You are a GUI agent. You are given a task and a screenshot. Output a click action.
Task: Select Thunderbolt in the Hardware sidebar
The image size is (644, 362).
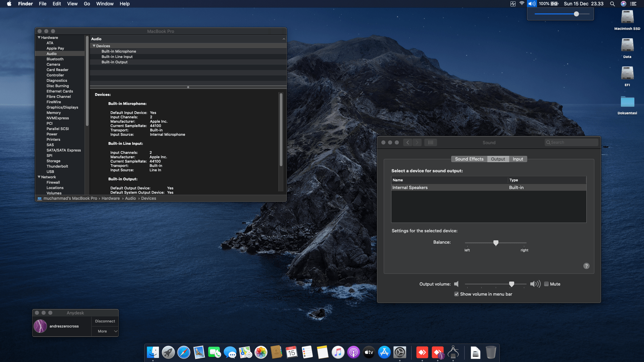[x=57, y=166]
